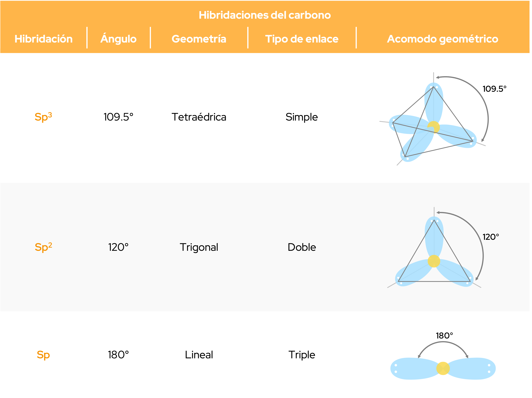Select the Acomodo geométrico column header
The width and height of the screenshot is (532, 398).
[x=443, y=39]
